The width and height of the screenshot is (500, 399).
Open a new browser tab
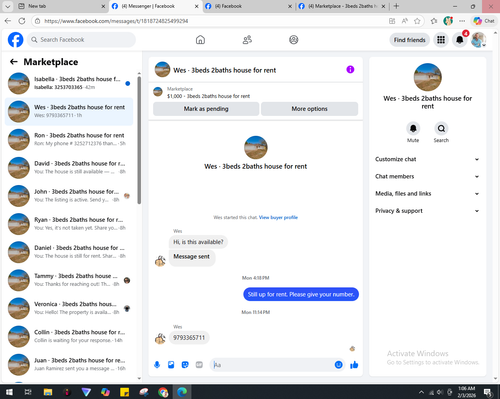coord(396,6)
